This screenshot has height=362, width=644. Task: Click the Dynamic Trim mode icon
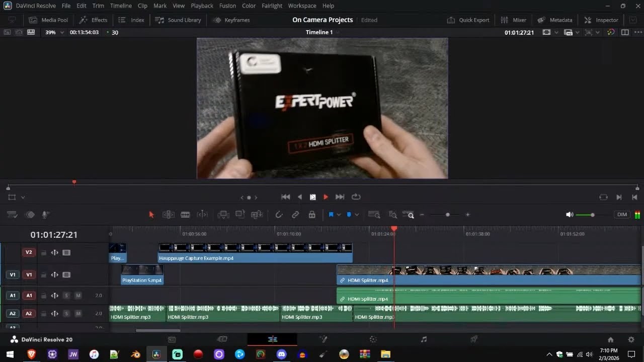point(202,215)
